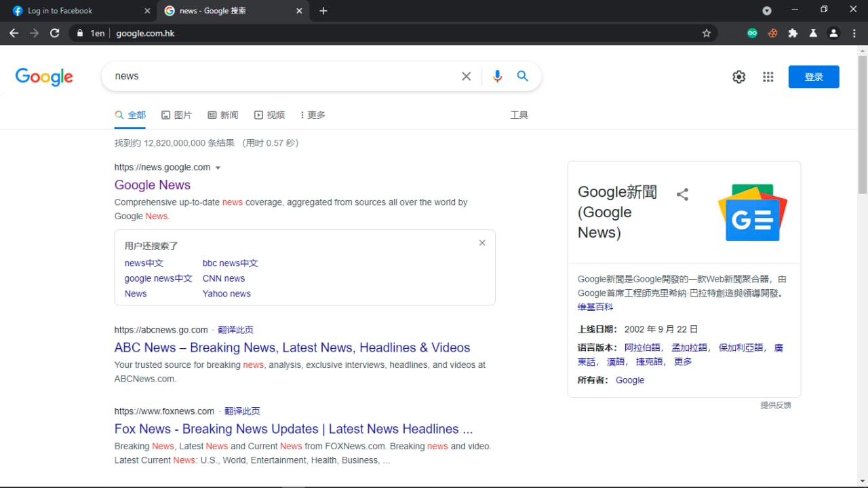
Task: Click the bbc news中文 related search
Action: (x=231, y=263)
